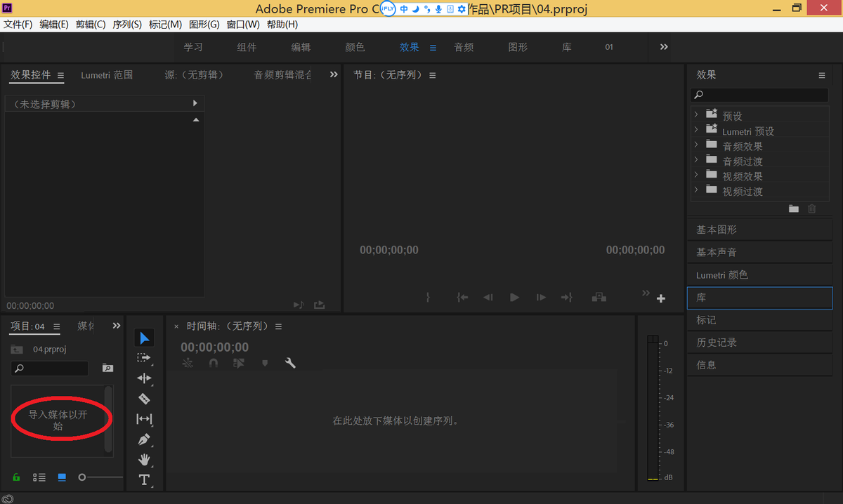Click Go to In point button
843x504 pixels.
coord(462,298)
